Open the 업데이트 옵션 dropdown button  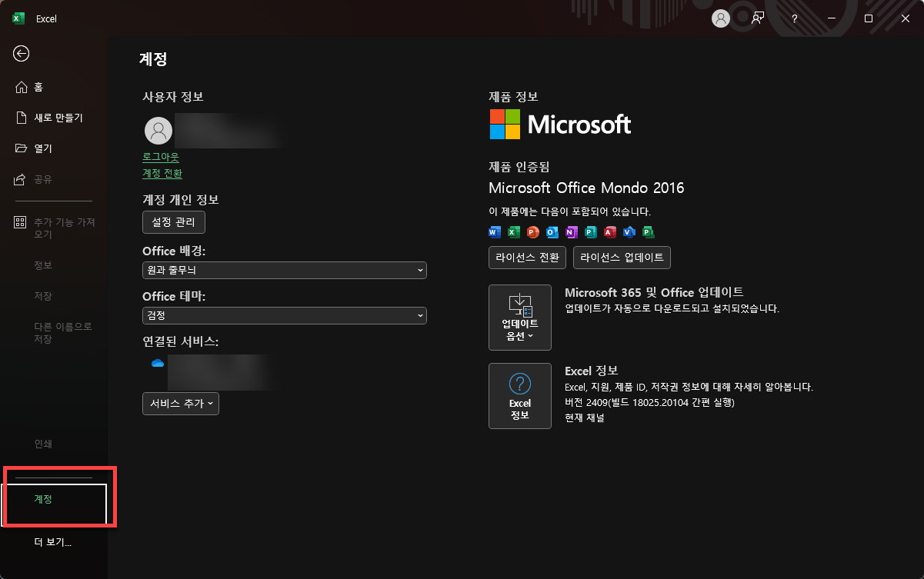(x=520, y=316)
